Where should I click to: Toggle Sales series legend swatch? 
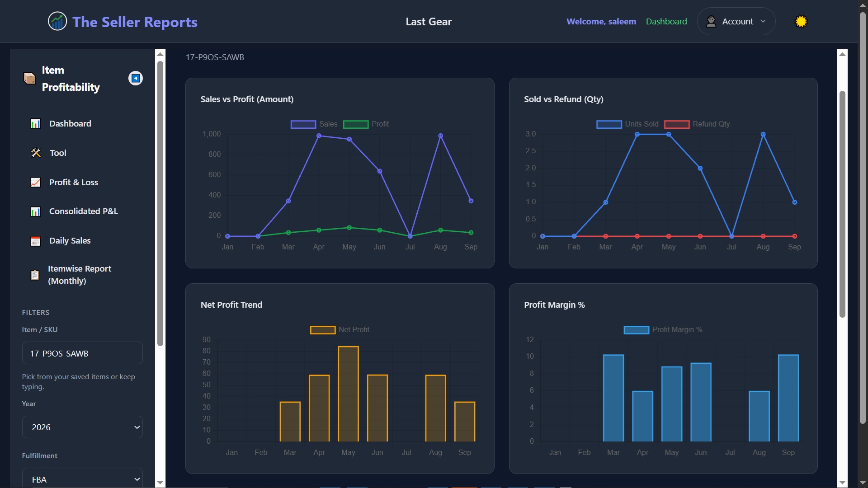point(303,124)
